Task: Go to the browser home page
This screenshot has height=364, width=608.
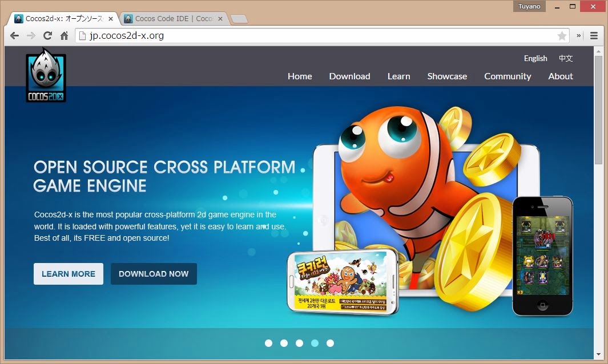Action: pyautogui.click(x=65, y=36)
